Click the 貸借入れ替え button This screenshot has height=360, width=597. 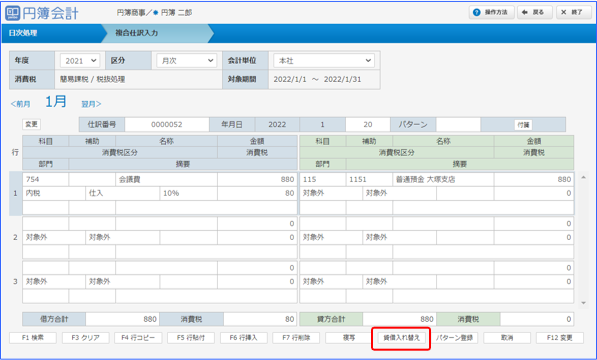pos(401,338)
